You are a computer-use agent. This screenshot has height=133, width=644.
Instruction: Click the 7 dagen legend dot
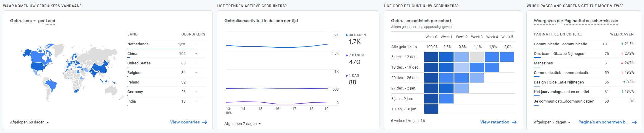pyautogui.click(x=347, y=55)
